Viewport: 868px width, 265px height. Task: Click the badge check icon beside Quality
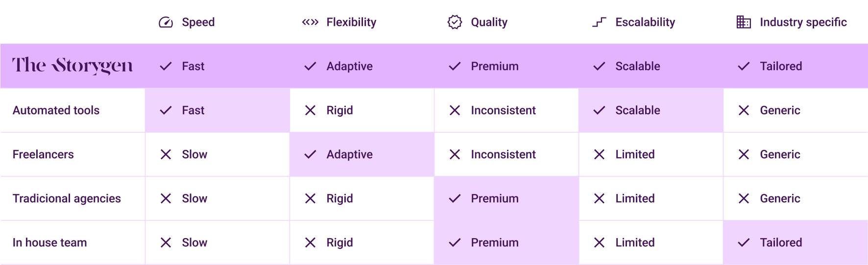(x=455, y=22)
